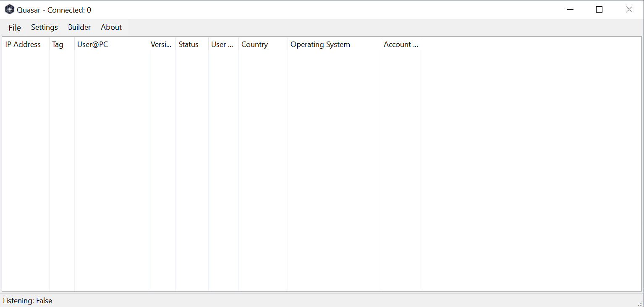Minimize the Quasar window
Screen dimensions: 644x307
570,10
